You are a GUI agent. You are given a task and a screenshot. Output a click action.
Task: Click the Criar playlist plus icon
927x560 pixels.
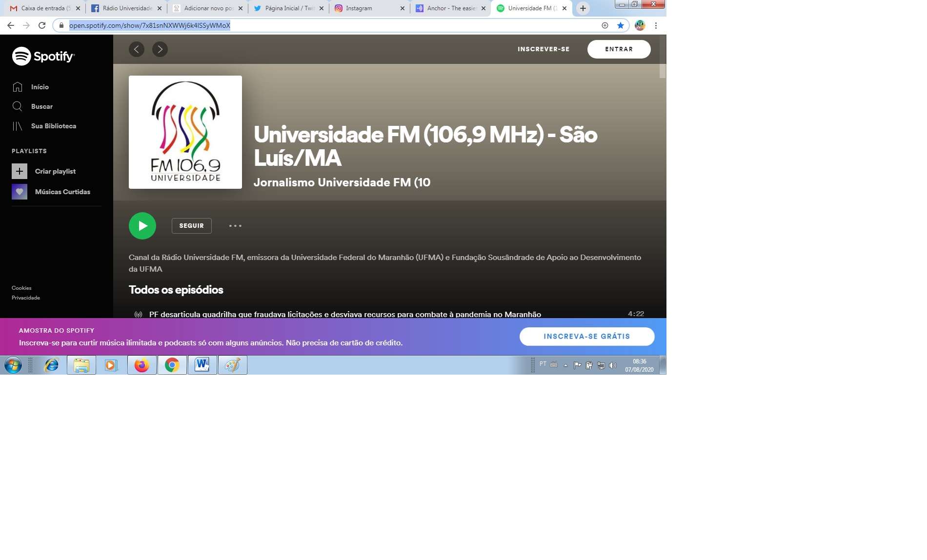[x=20, y=171]
